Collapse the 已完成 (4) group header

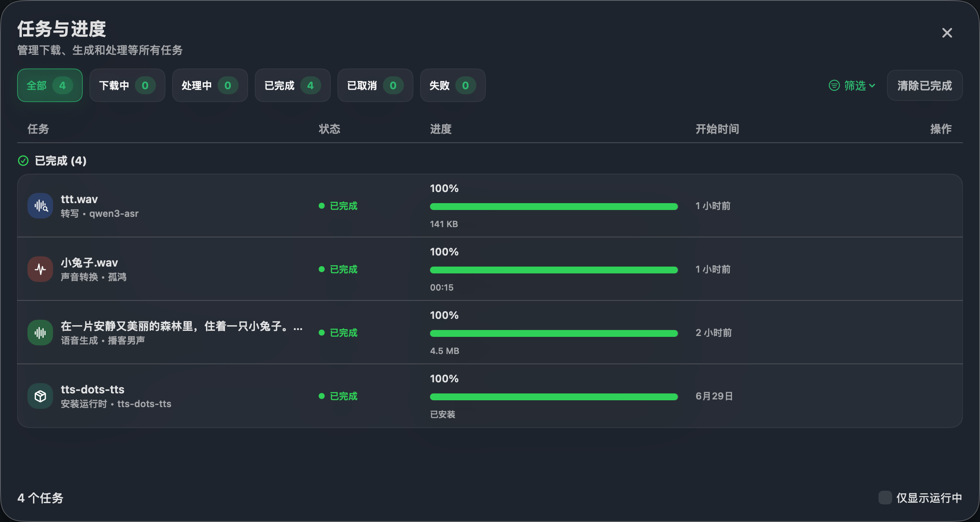52,161
